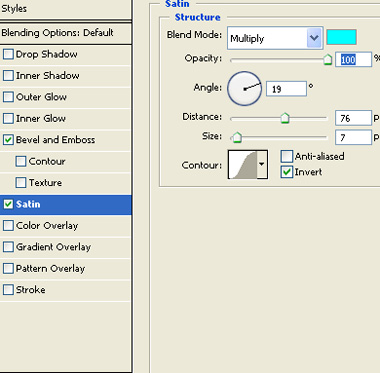Open the Outer Glow settings row

pos(65,97)
